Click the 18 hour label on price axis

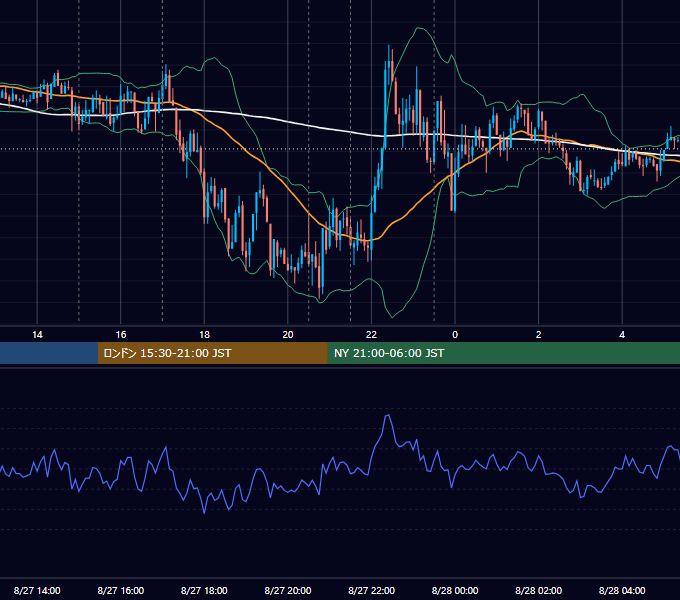(204, 335)
